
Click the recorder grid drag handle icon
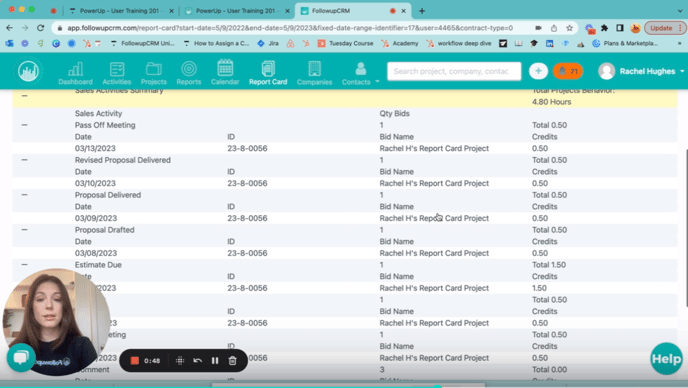(180, 361)
